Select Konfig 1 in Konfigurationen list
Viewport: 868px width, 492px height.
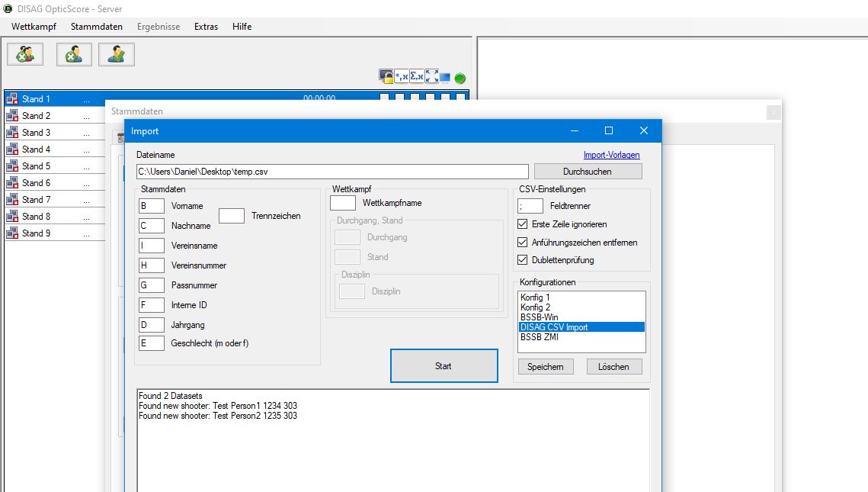535,297
